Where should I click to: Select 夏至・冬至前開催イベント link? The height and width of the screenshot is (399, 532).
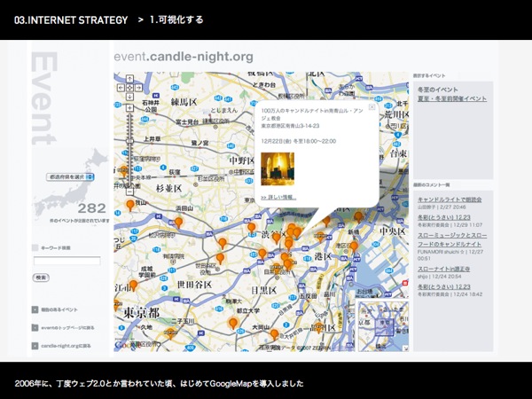452,98
